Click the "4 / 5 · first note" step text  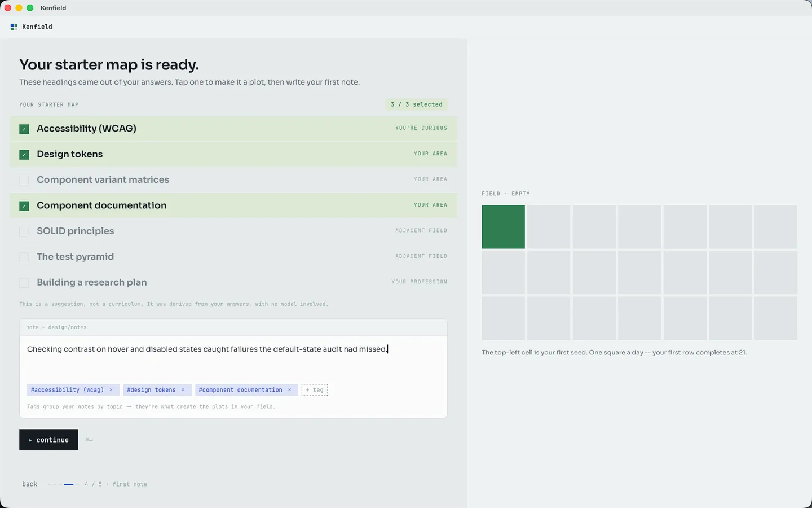116,484
